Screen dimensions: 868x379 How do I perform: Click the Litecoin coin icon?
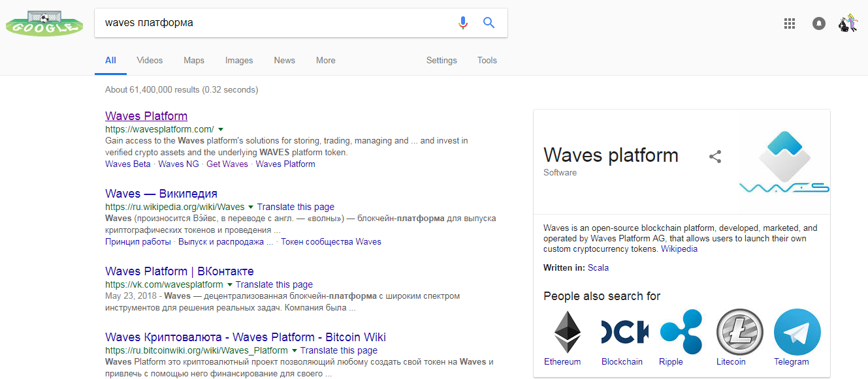click(x=739, y=332)
